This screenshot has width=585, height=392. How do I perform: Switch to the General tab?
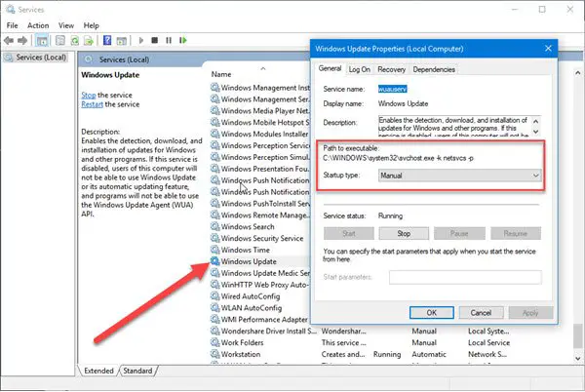click(330, 68)
